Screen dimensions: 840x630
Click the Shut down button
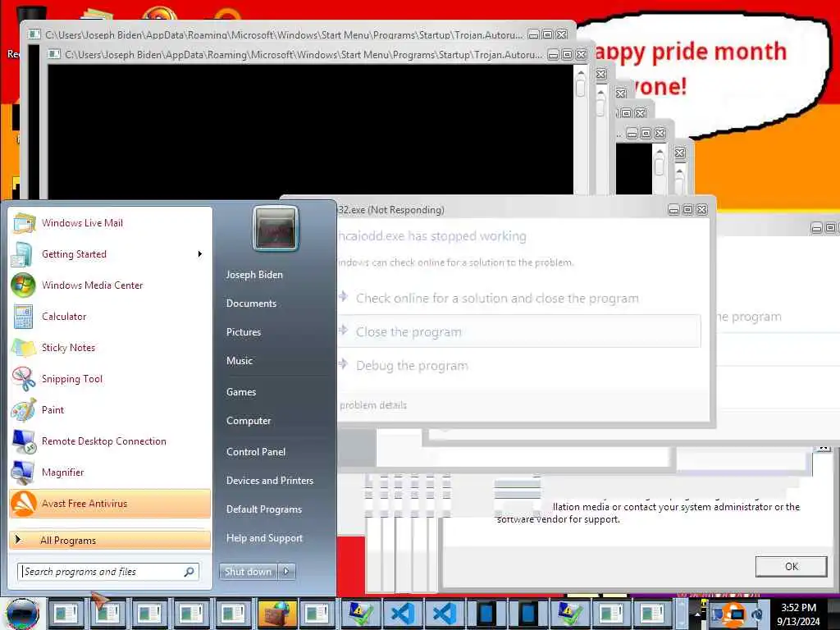248,572
